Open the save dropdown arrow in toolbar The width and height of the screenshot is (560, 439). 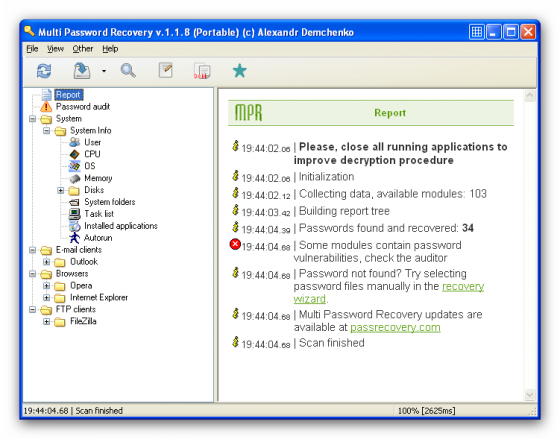104,71
